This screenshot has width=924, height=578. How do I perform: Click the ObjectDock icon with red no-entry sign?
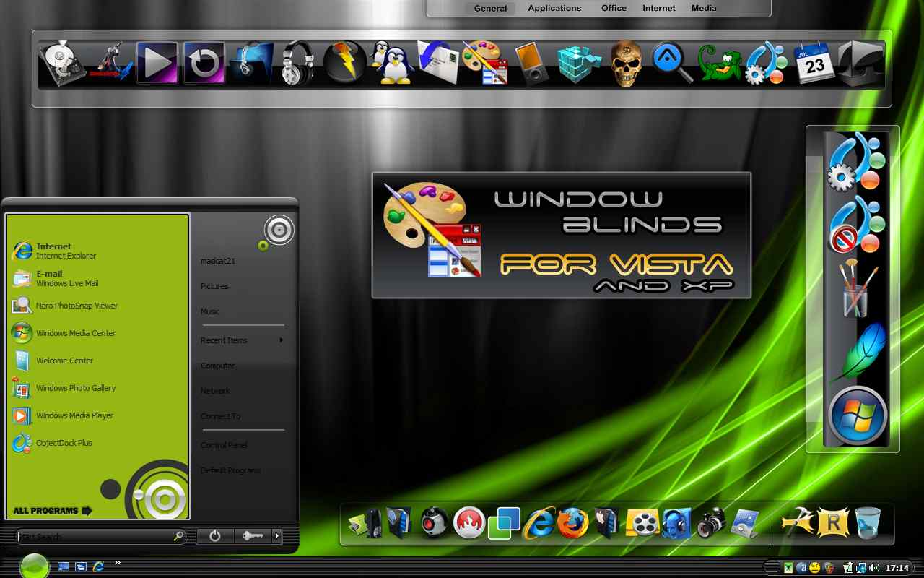pos(856,223)
